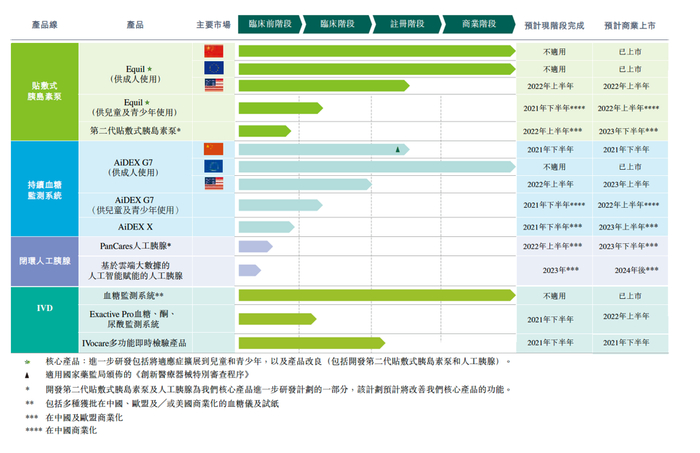Image resolution: width=700 pixels, height=453 pixels.
Task: Click the 第二代貼敷式胰島素泵 progress bar
Action: (x=265, y=131)
